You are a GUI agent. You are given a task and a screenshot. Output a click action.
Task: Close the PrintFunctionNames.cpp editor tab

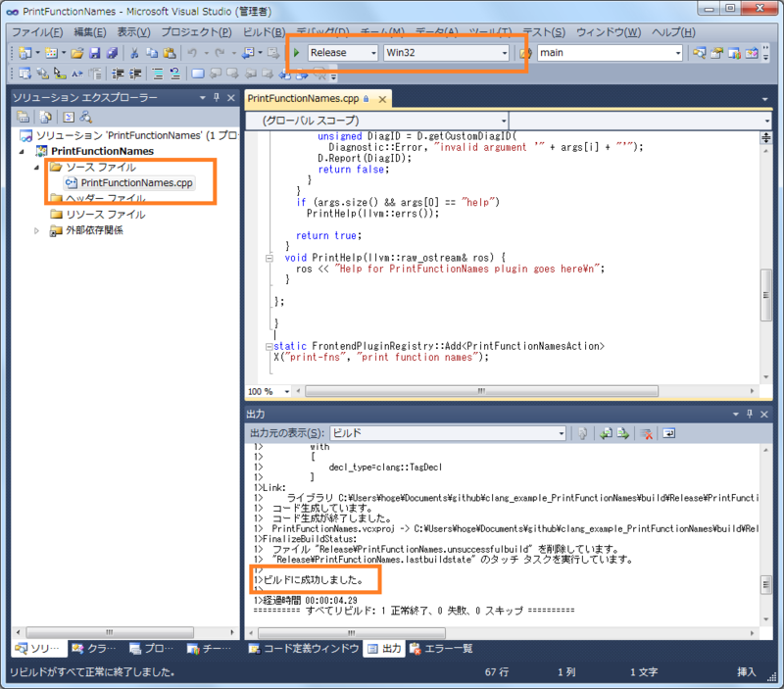pos(382,100)
